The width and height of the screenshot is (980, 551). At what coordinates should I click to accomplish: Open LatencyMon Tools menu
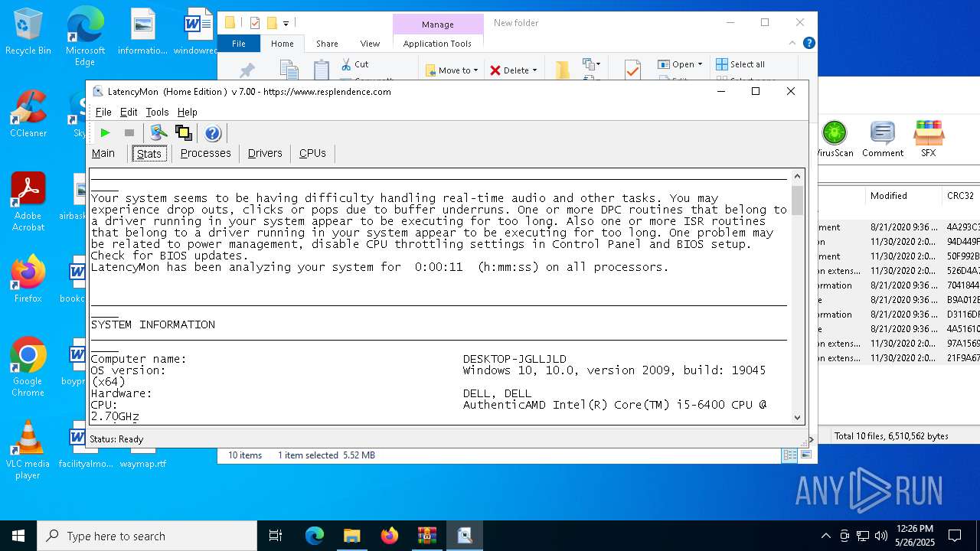coord(157,112)
